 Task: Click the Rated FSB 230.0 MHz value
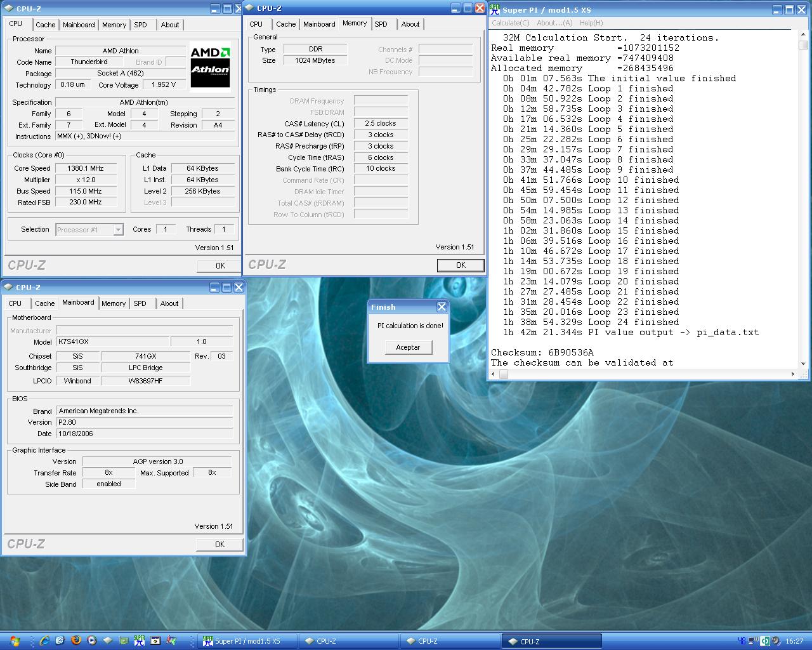click(x=86, y=202)
